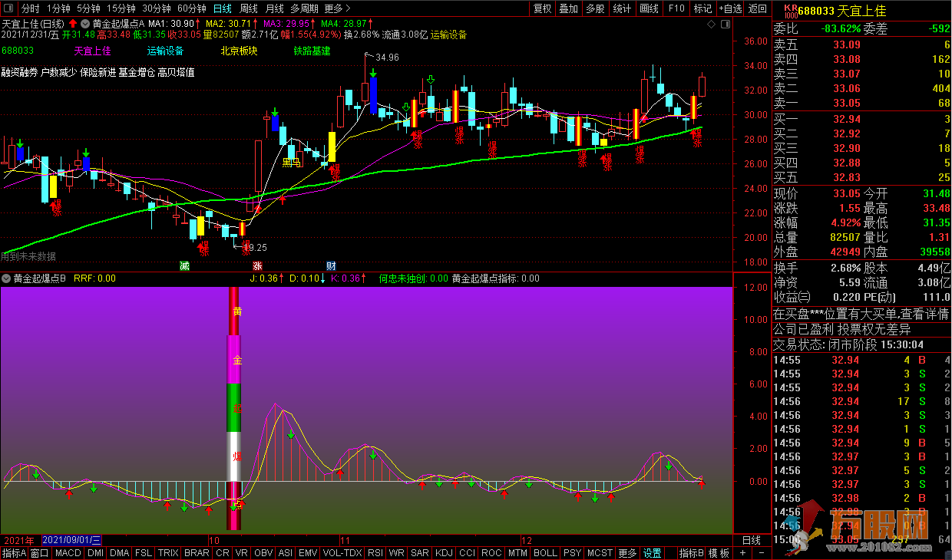Select the MCST indicator tab
This screenshot has height=560, width=952.
[x=600, y=553]
